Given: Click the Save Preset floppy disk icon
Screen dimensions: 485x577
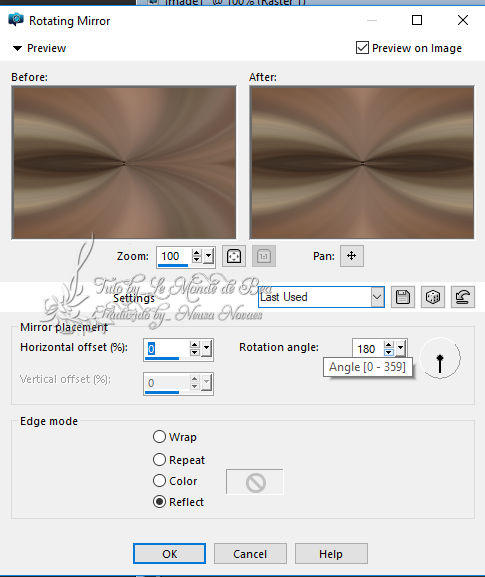Looking at the screenshot, I should [x=403, y=297].
